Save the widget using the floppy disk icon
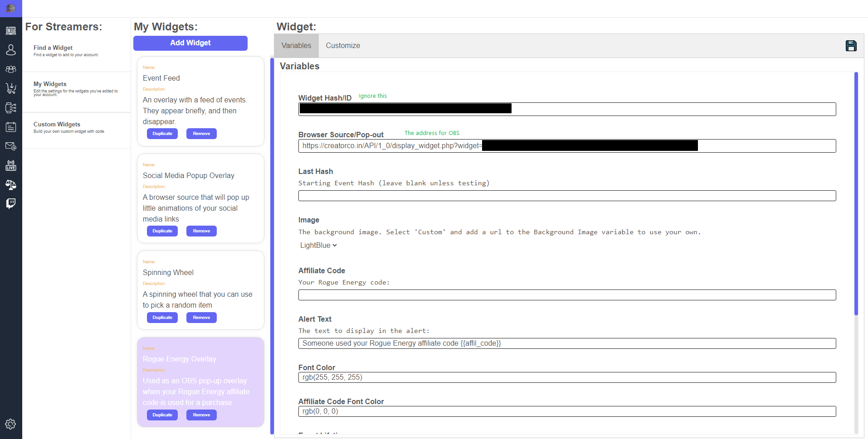This screenshot has height=439, width=868. 851,46
